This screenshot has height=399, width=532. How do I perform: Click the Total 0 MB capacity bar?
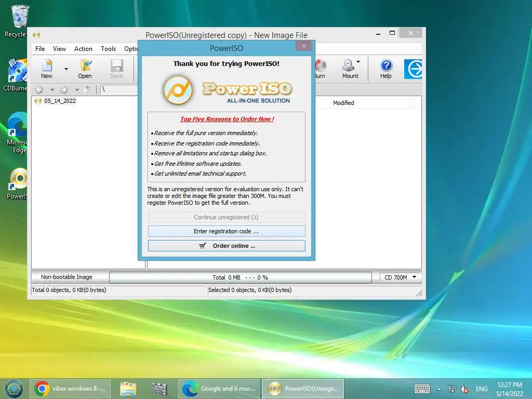click(x=240, y=277)
